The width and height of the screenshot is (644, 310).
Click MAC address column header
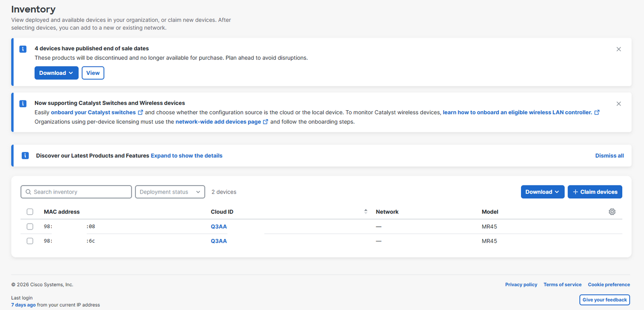[62, 212]
